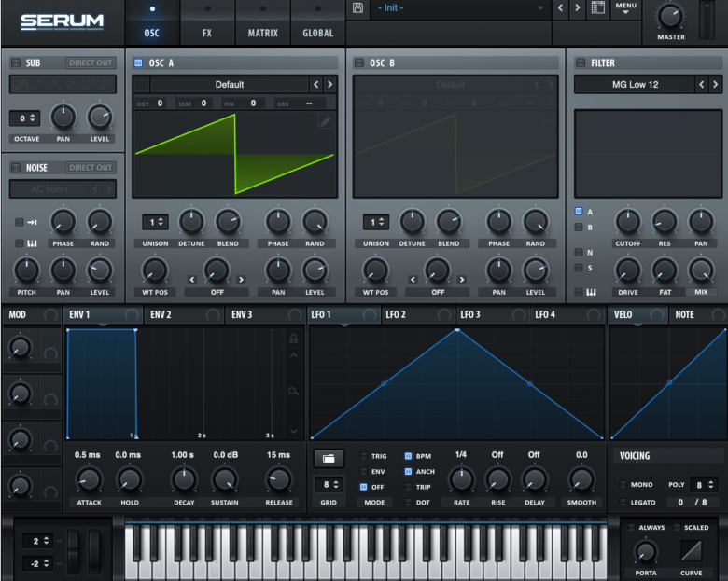Select the NOTE tab
This screenshot has width=728, height=581.
click(x=697, y=315)
